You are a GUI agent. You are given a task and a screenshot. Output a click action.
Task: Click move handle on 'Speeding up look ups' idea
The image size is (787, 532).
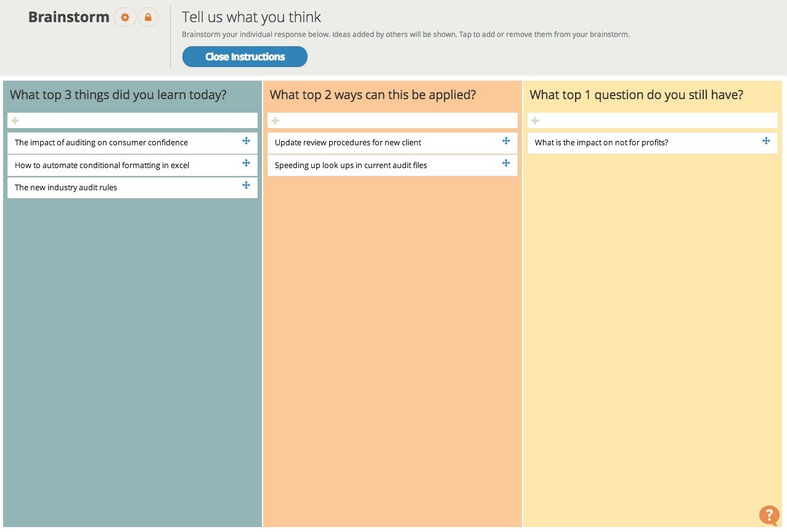coord(506,163)
